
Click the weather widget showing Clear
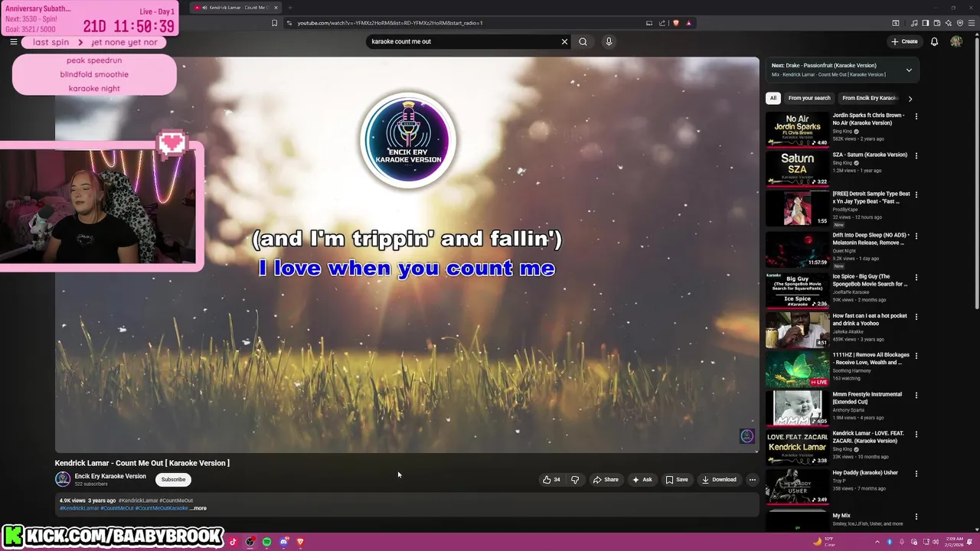[824, 542]
